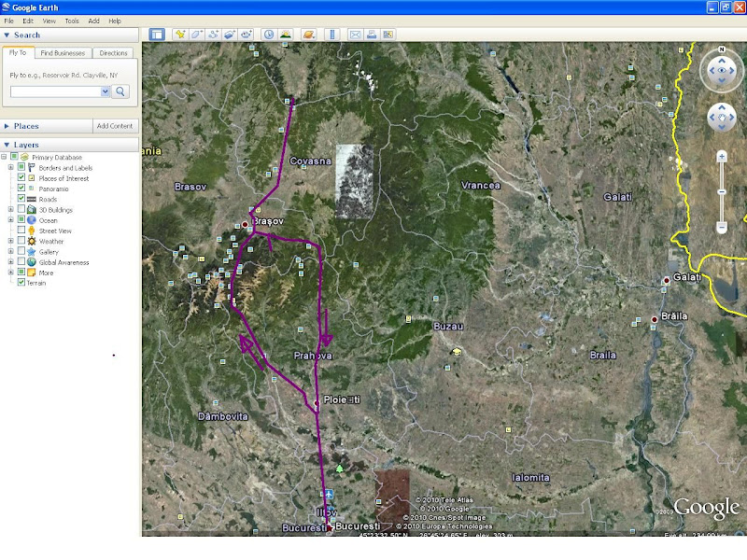Screen dimensions: 747x560
Task: Uncheck the Panoramio layer
Action: [x=21, y=189]
